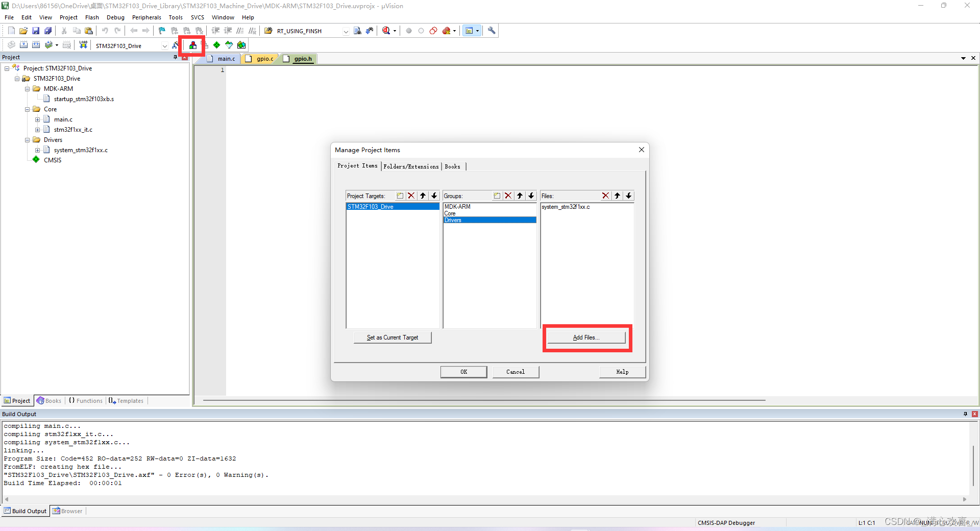Save the current file with the disk icon

coord(36,31)
